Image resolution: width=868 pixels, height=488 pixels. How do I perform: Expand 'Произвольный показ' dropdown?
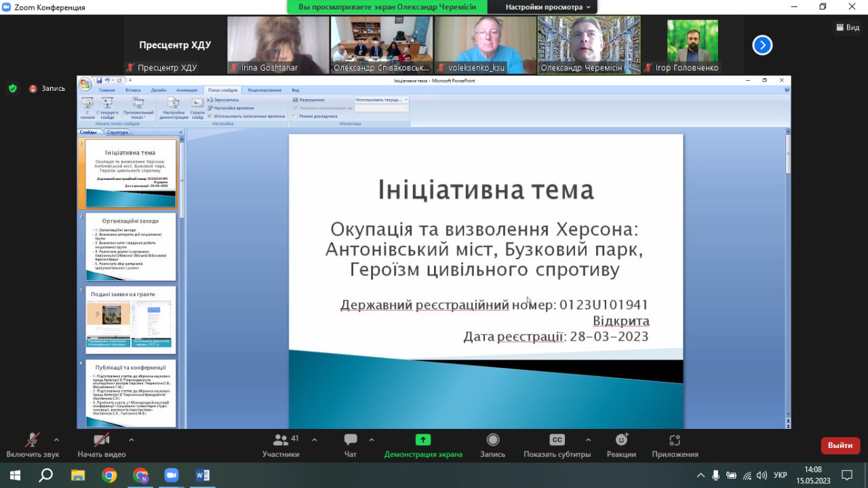(x=138, y=108)
